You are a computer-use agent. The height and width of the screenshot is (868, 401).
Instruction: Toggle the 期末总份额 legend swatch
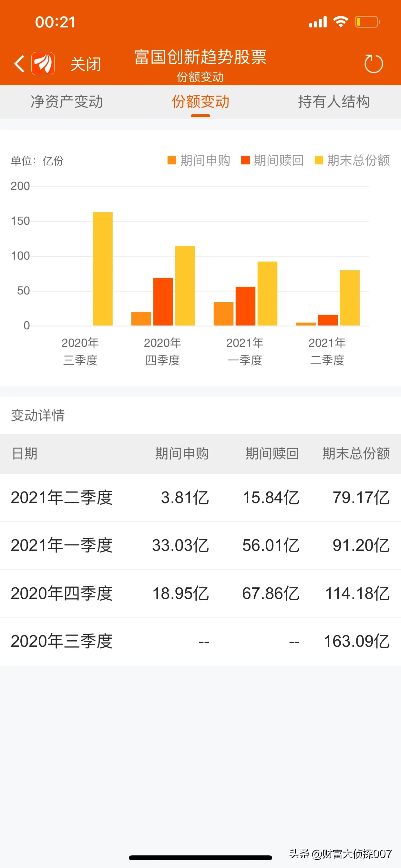coord(319,160)
